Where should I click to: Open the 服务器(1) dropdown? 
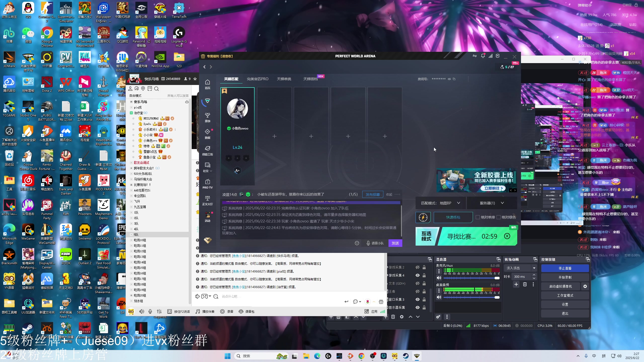click(x=492, y=203)
